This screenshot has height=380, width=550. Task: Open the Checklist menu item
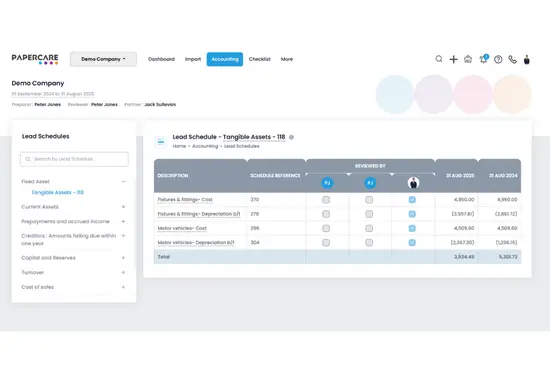click(x=260, y=59)
